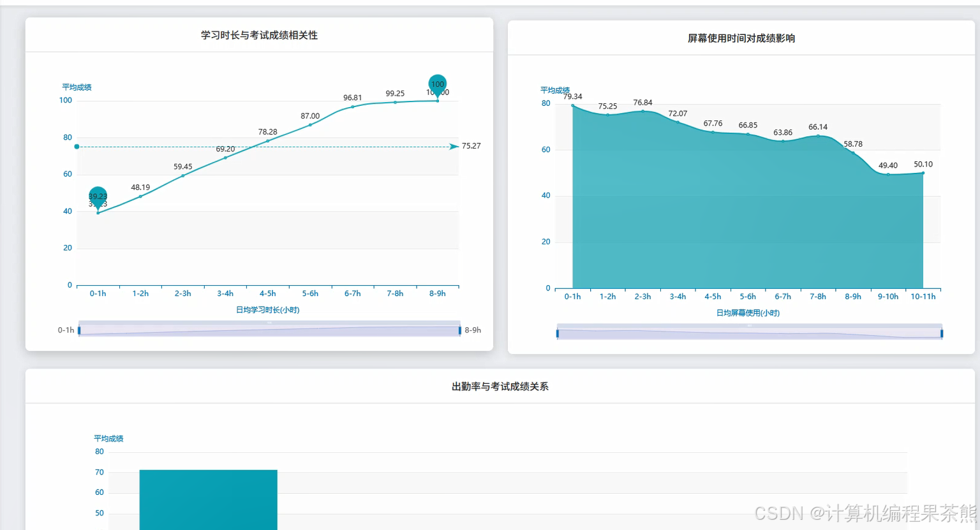
Task: Click the 48.19 value label
Action: pyautogui.click(x=140, y=188)
